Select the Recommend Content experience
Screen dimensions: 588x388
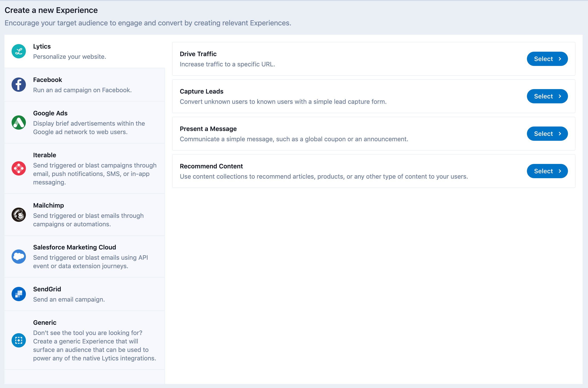coord(547,171)
